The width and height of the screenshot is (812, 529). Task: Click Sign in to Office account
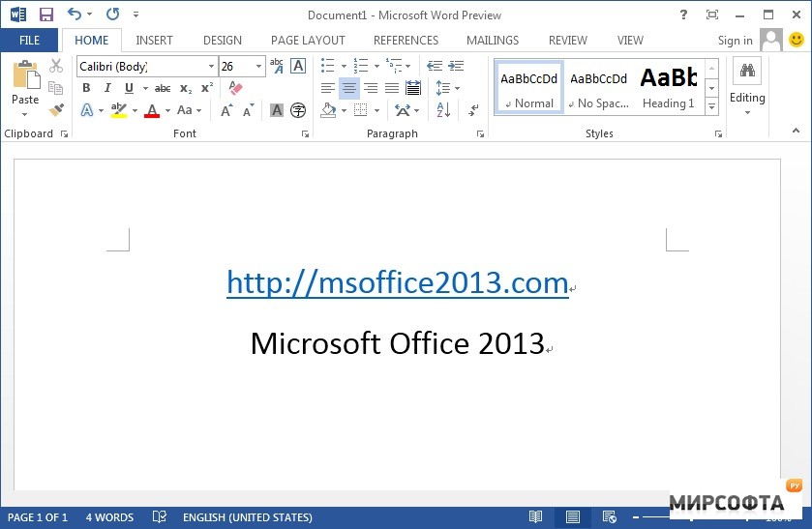click(735, 41)
